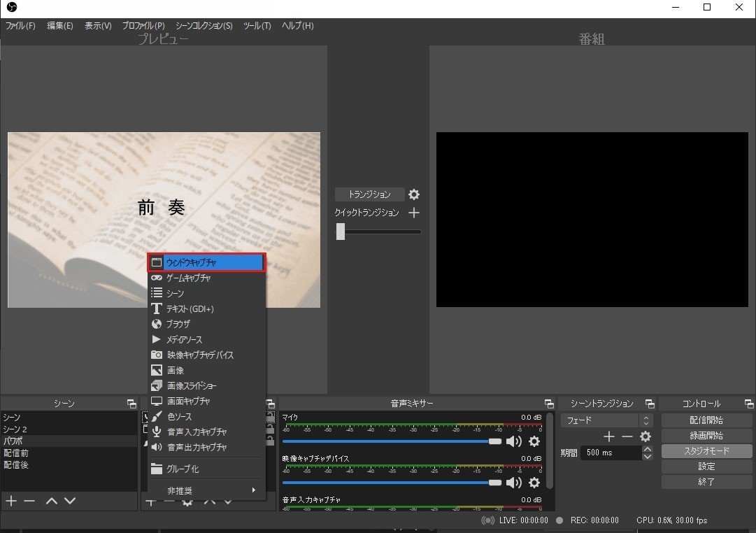Click 配信開始 to start streaming
The height and width of the screenshot is (533, 756).
[x=706, y=420]
